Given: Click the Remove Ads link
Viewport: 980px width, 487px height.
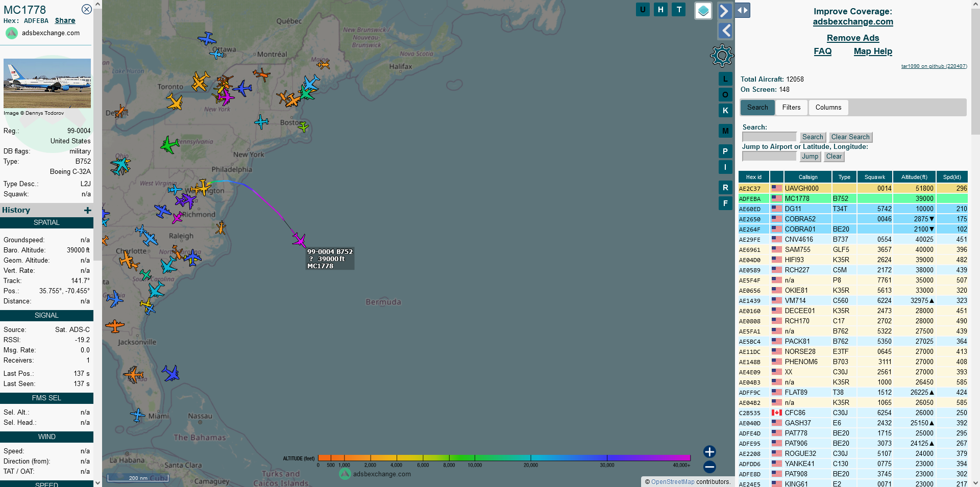Looking at the screenshot, I should tap(853, 38).
